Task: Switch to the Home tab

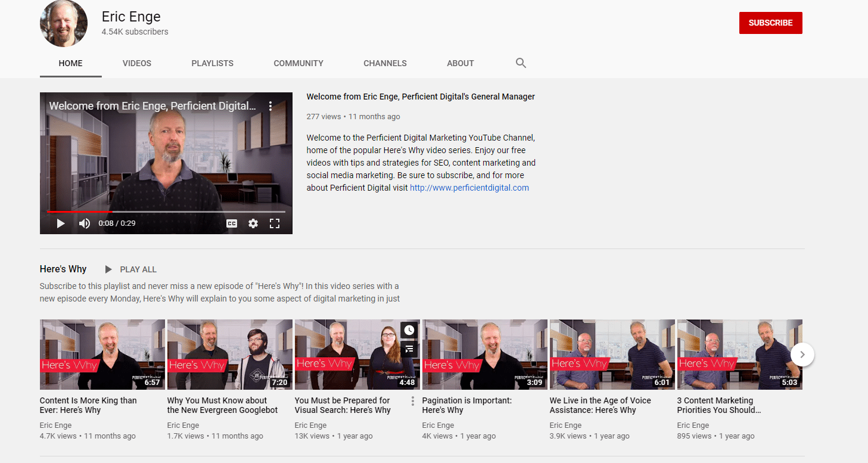Action: coord(71,63)
